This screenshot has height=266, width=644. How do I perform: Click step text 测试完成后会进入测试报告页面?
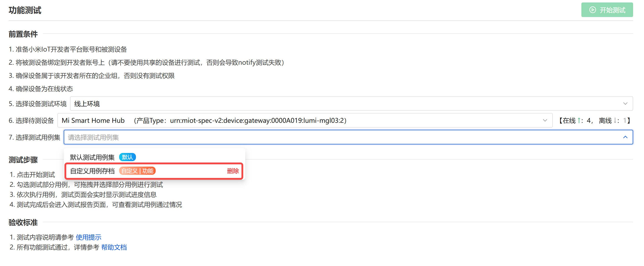point(61,204)
